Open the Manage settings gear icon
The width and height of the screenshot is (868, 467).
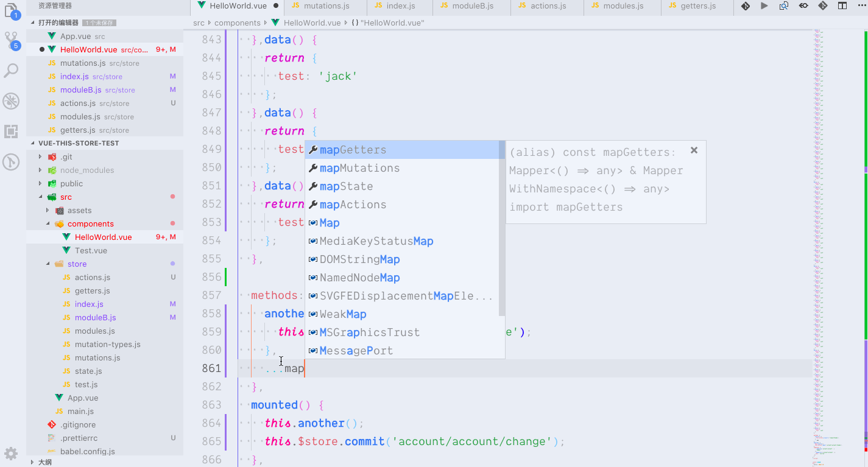pyautogui.click(x=11, y=454)
